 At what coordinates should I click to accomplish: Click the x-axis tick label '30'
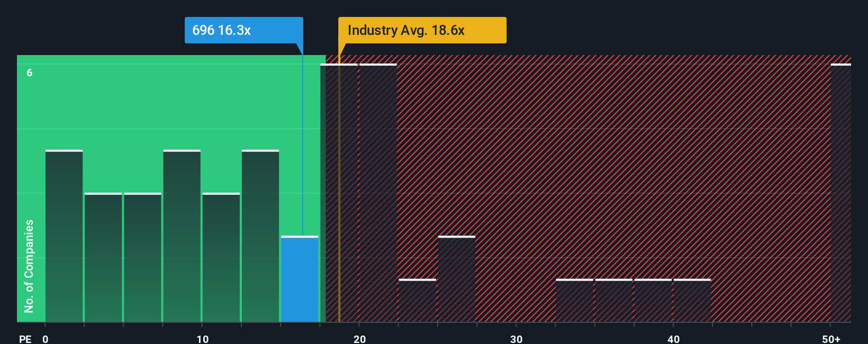tap(517, 339)
